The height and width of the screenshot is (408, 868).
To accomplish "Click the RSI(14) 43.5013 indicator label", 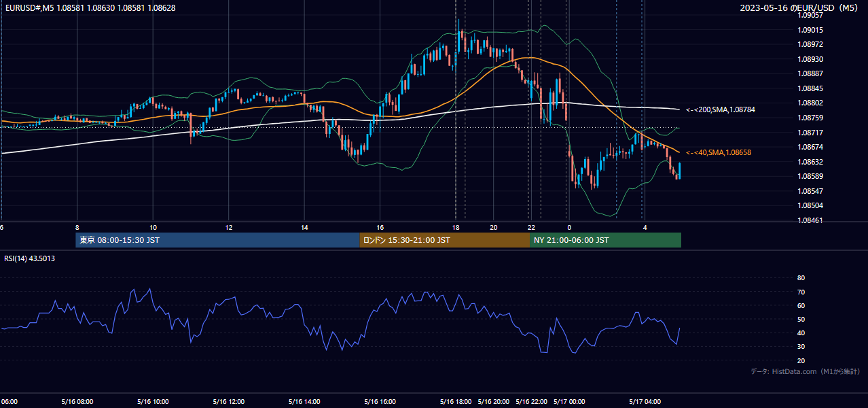I will 30,258.
